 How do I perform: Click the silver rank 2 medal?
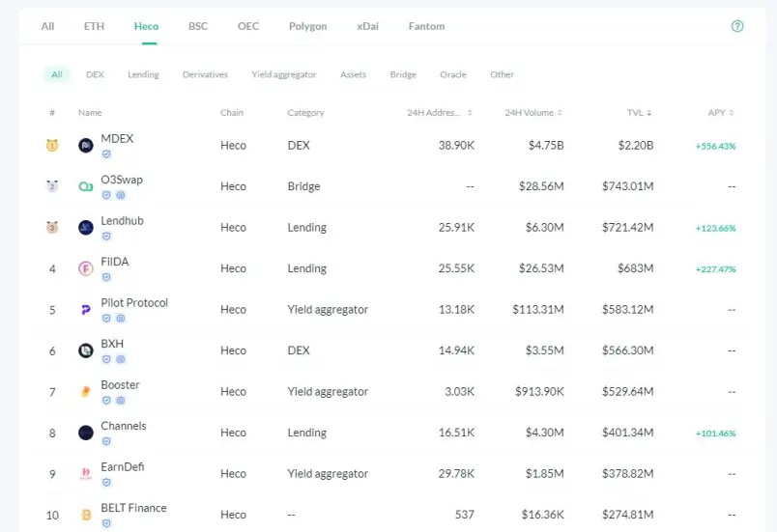[52, 186]
